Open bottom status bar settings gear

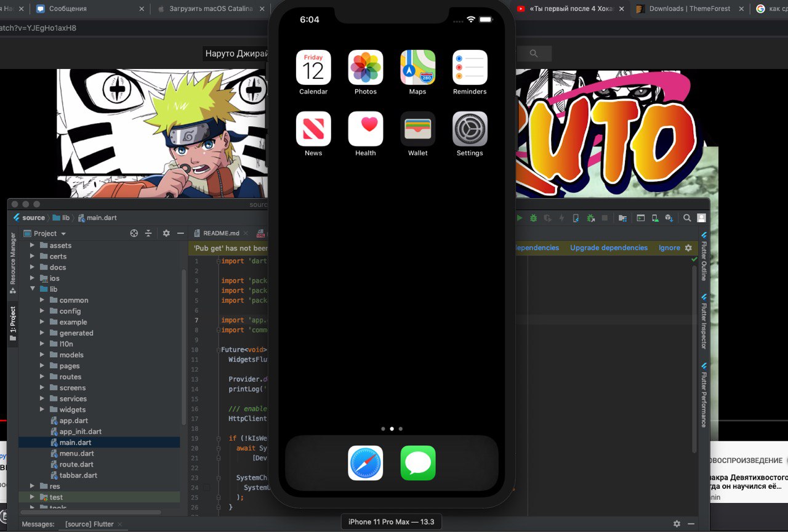tap(677, 523)
